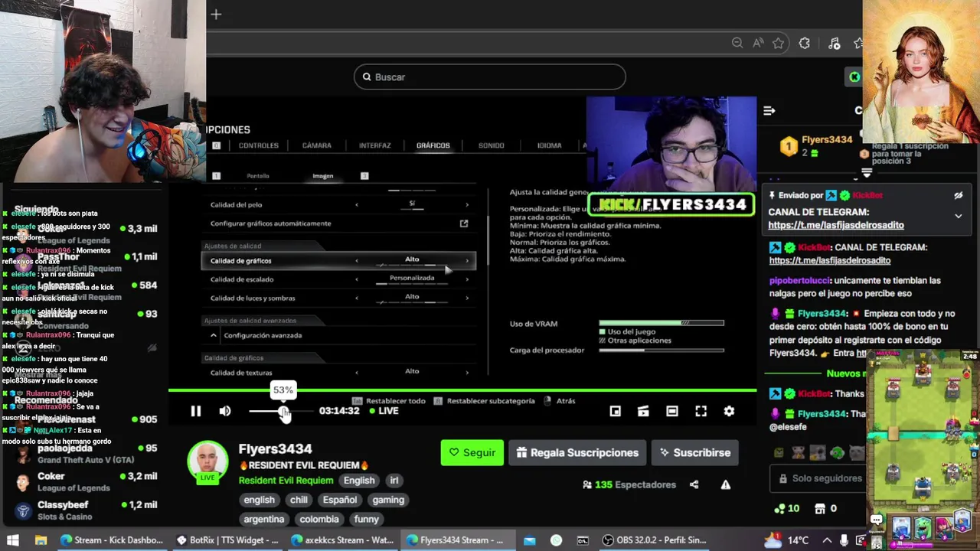Click the Suscribirse button

tap(694, 452)
